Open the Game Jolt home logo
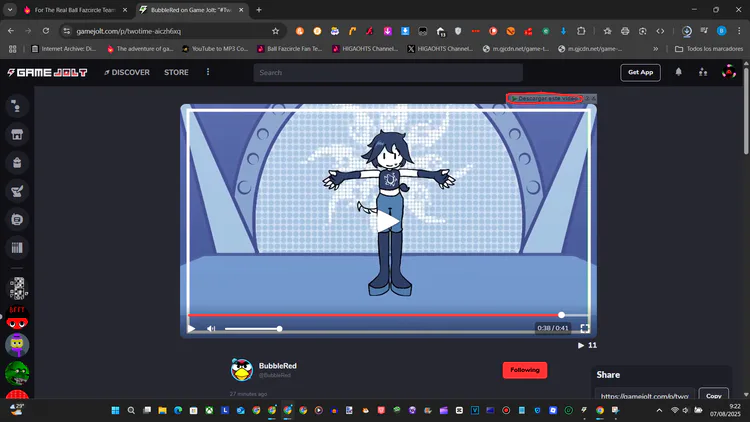This screenshot has width=750, height=422. click(47, 73)
